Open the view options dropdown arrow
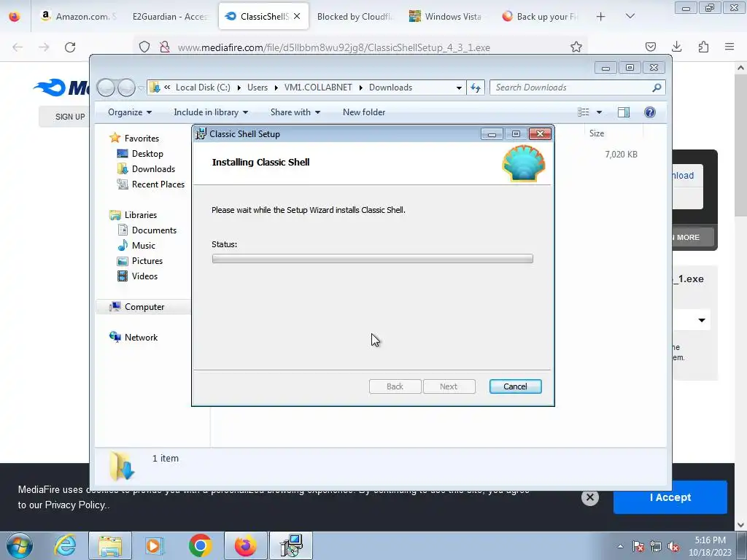 pos(600,112)
